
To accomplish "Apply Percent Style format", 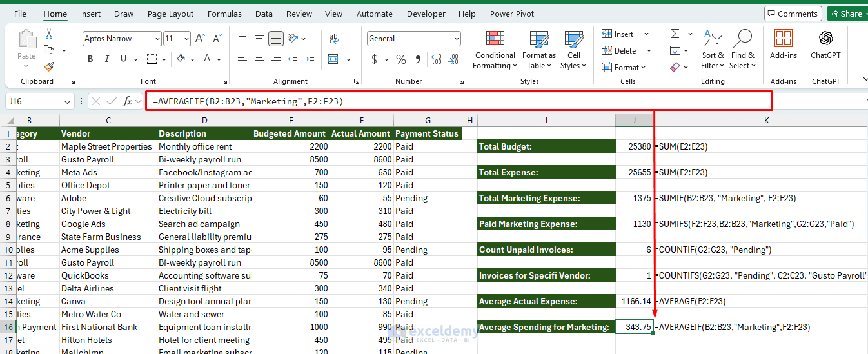I will tap(401, 59).
